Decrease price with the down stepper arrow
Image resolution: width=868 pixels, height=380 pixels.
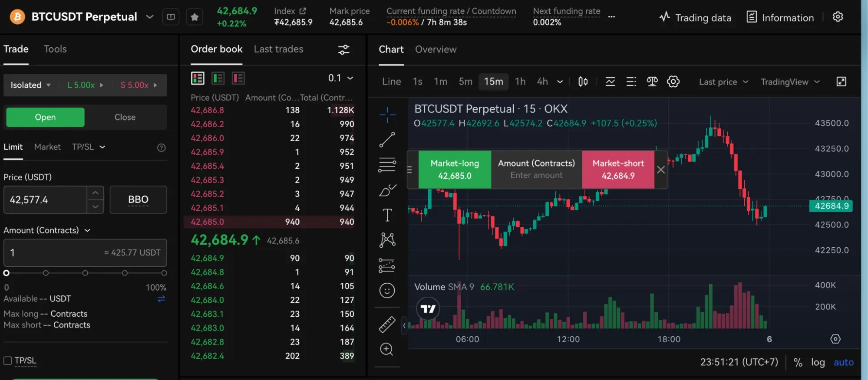click(x=96, y=206)
